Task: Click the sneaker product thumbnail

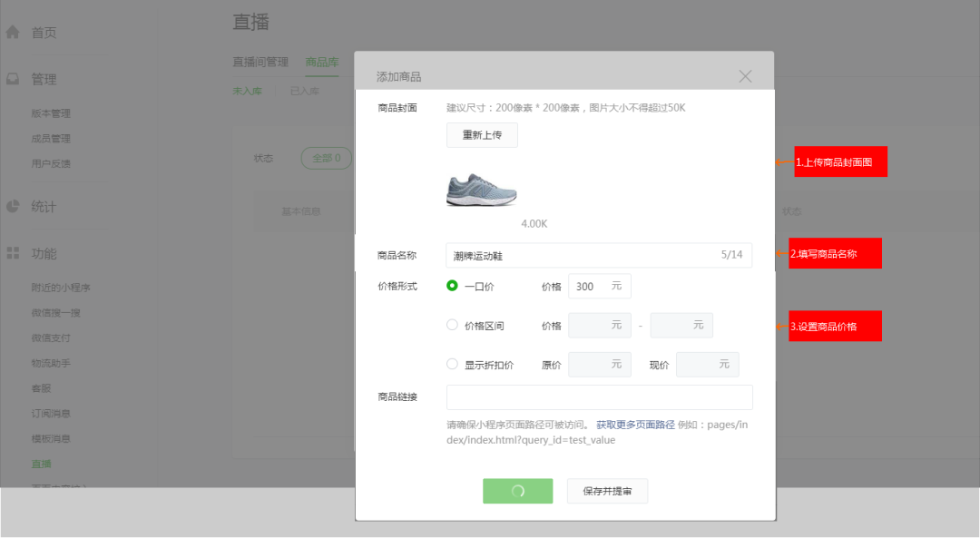Action: (x=482, y=190)
